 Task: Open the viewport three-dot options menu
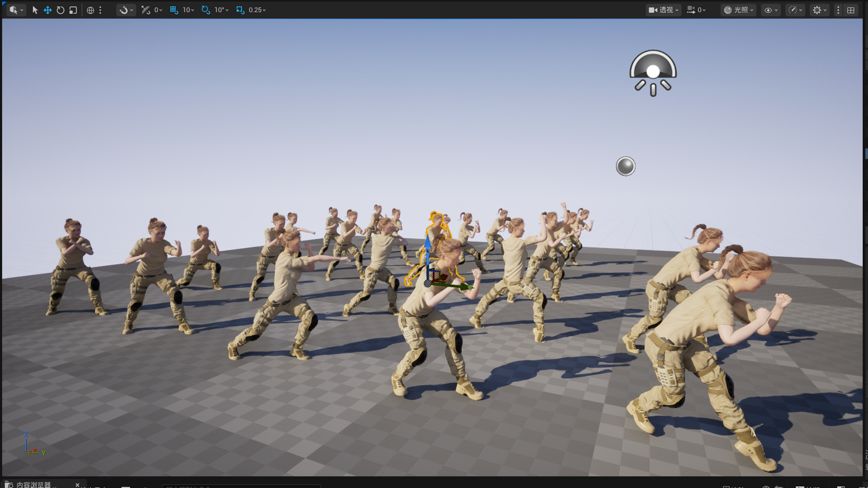tap(838, 10)
